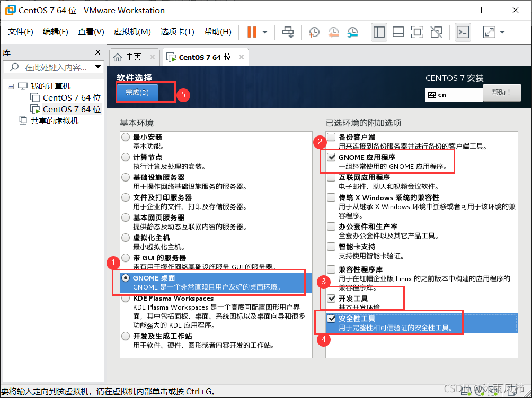Take a snapshot using the clock-plus icon
532x398 pixels.
(x=314, y=32)
